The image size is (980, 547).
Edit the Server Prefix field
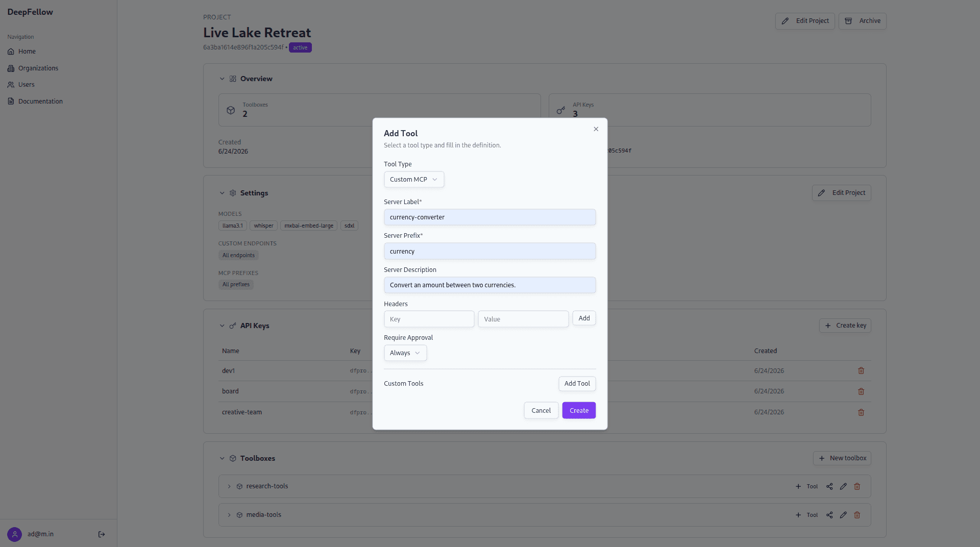[489, 252]
